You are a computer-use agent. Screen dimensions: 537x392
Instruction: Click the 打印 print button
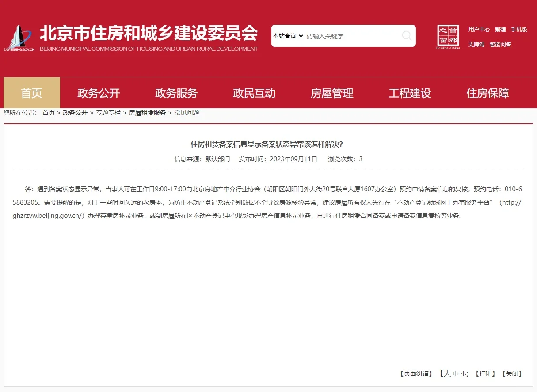(485, 373)
